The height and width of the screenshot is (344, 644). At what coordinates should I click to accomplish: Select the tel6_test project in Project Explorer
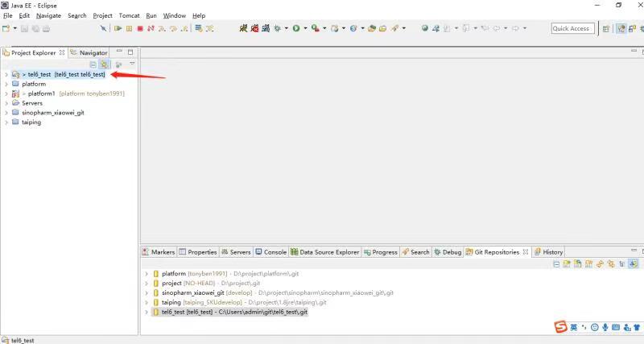pyautogui.click(x=58, y=74)
